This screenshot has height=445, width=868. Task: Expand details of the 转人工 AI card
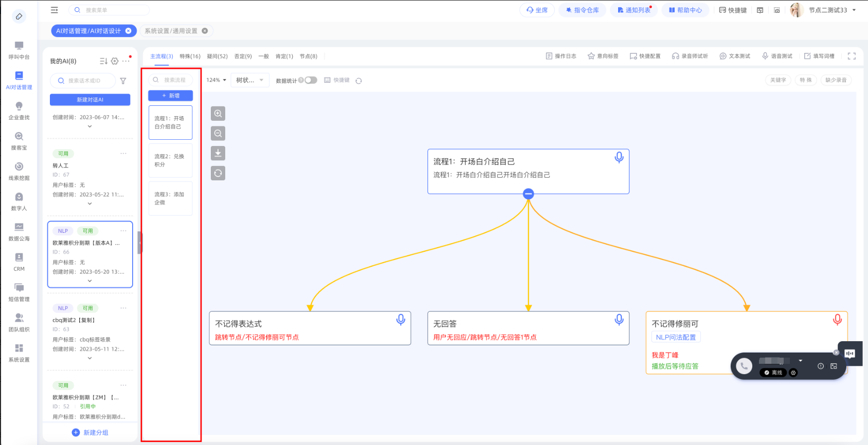click(x=89, y=203)
